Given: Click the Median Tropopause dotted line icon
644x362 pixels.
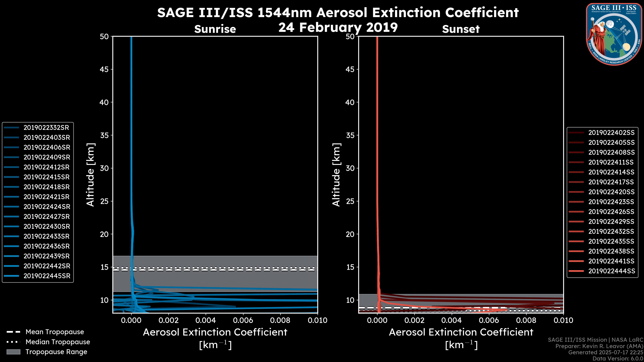Looking at the screenshot, I should 13,342.
